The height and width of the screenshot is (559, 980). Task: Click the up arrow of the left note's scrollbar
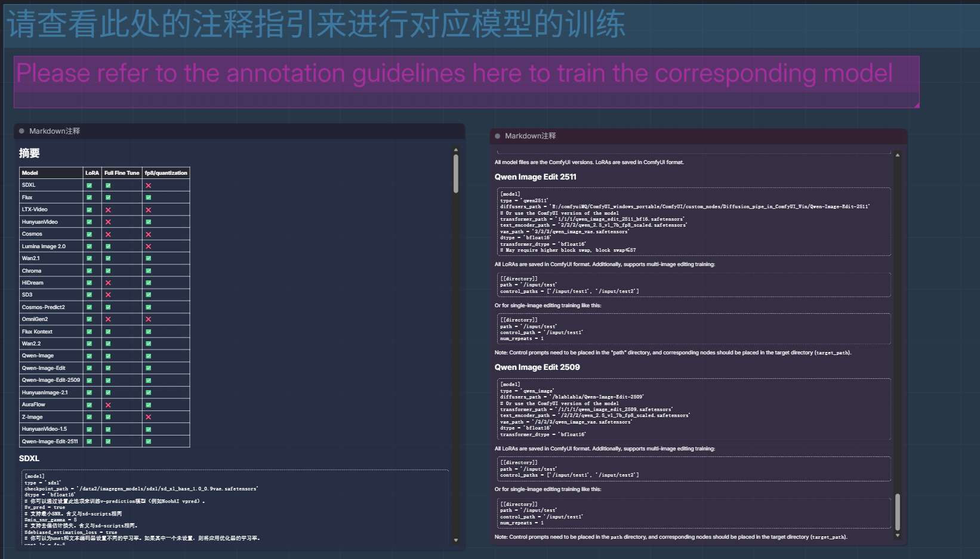pos(455,150)
